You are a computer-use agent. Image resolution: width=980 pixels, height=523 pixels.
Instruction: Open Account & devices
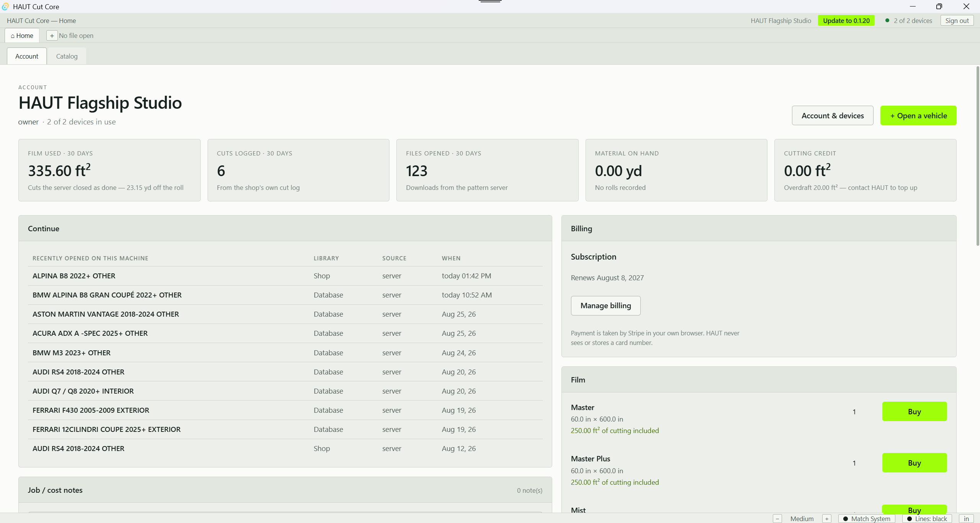(x=833, y=116)
